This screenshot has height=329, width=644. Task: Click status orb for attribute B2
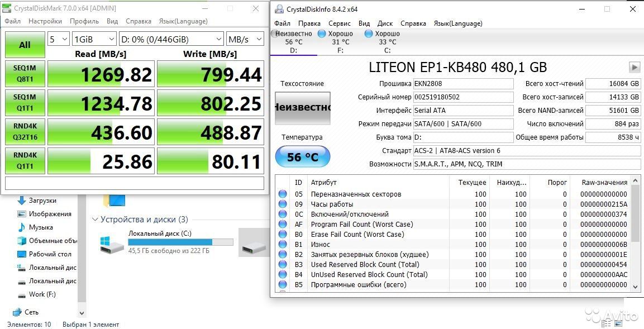click(x=283, y=255)
